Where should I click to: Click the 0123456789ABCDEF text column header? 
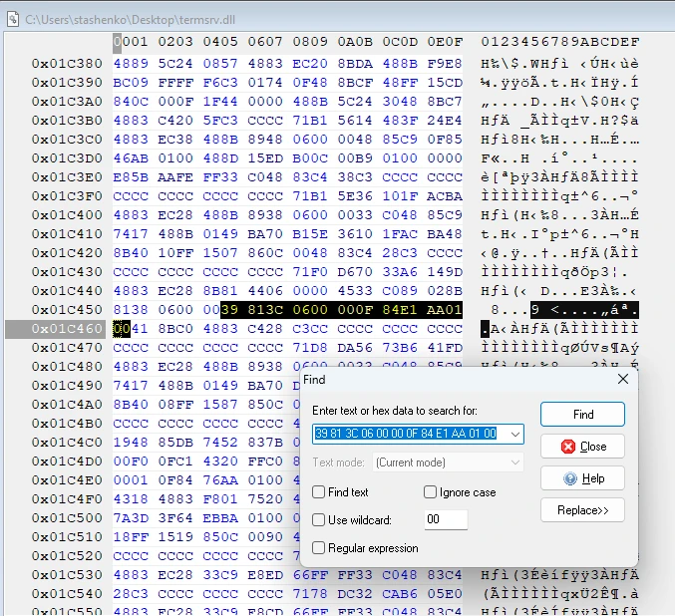(x=559, y=42)
